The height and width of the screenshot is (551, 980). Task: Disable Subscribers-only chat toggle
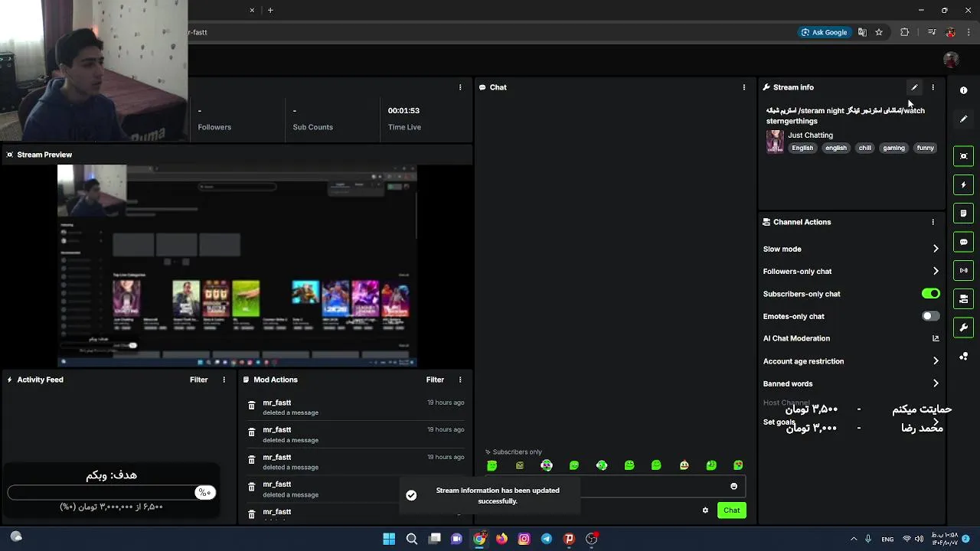(930, 294)
